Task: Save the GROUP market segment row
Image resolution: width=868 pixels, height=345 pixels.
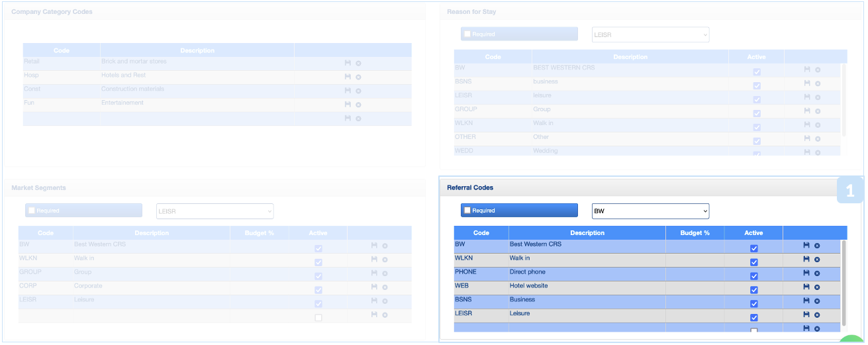Action: coord(374,273)
